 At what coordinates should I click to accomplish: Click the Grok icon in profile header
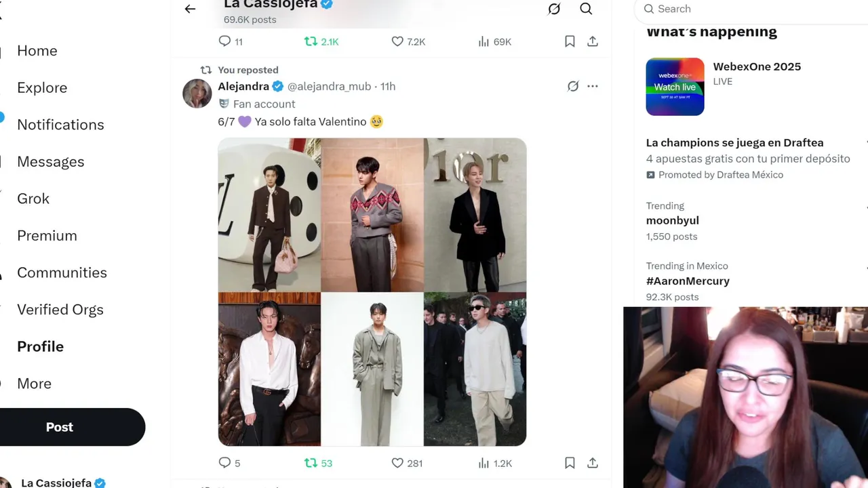coord(554,9)
